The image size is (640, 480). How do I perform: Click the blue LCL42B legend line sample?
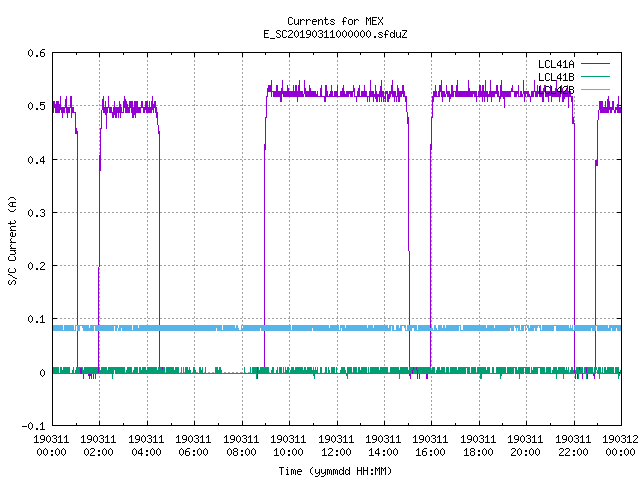click(x=595, y=89)
